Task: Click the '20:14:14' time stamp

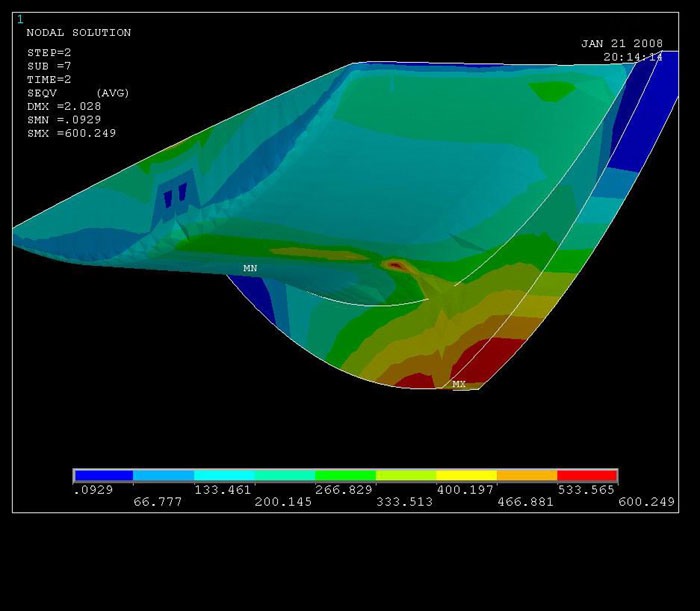Action: click(x=633, y=57)
